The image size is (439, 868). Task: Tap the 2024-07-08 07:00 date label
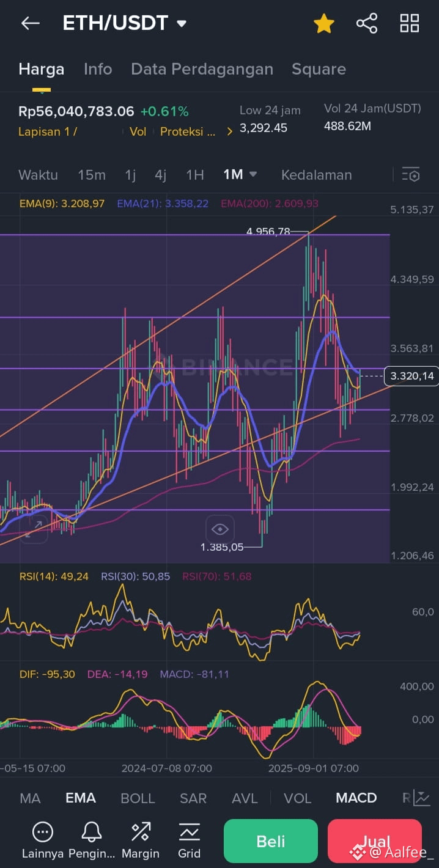[167, 768]
